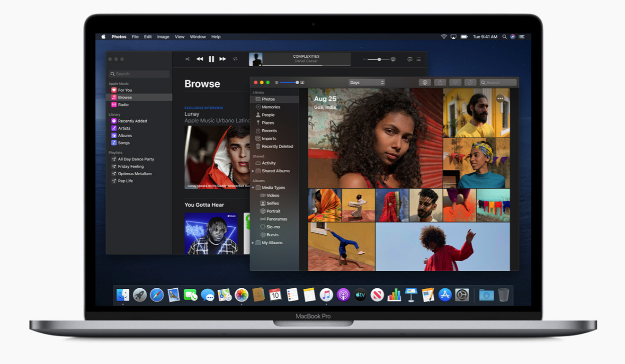Show lyrics in the Music window
625x364 pixels.
click(x=410, y=59)
